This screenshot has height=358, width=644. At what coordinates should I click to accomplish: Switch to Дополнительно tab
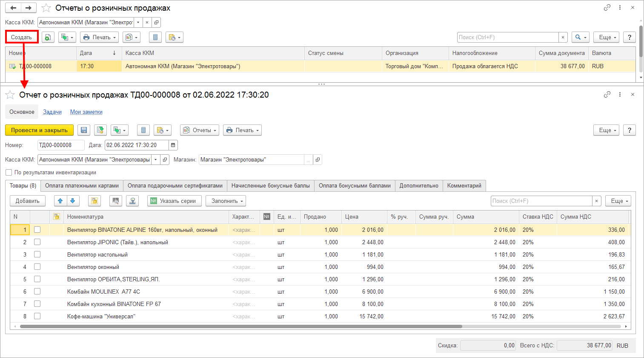coord(419,186)
